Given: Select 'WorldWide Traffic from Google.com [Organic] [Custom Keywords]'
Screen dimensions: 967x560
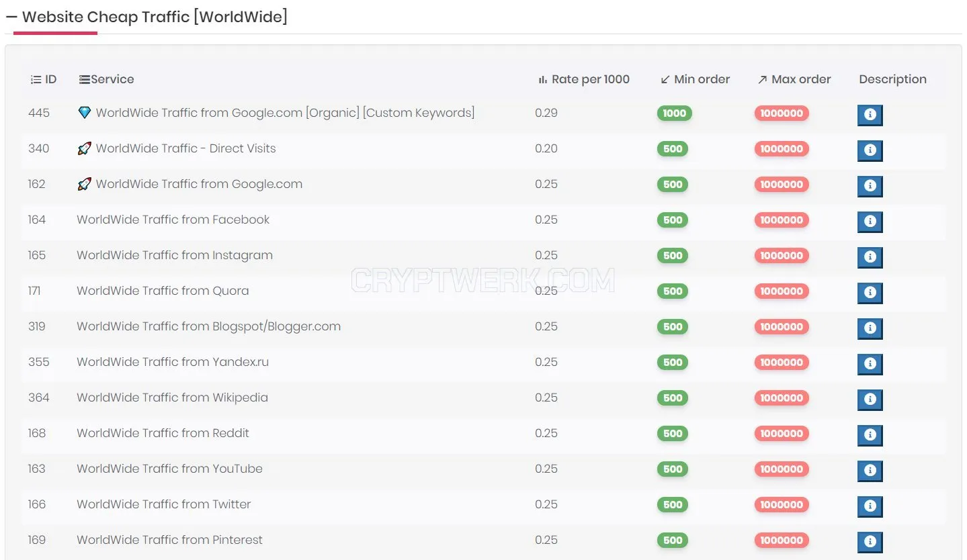Looking at the screenshot, I should click(x=285, y=113).
